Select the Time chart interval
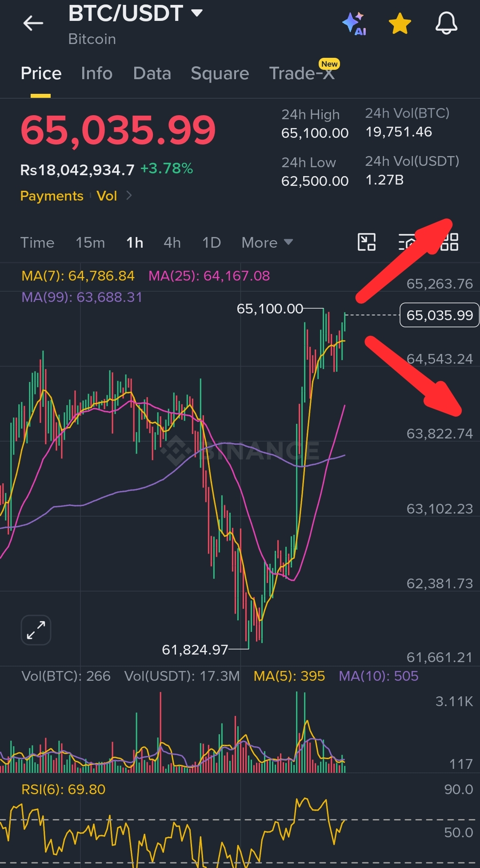480x868 pixels. pyautogui.click(x=37, y=243)
